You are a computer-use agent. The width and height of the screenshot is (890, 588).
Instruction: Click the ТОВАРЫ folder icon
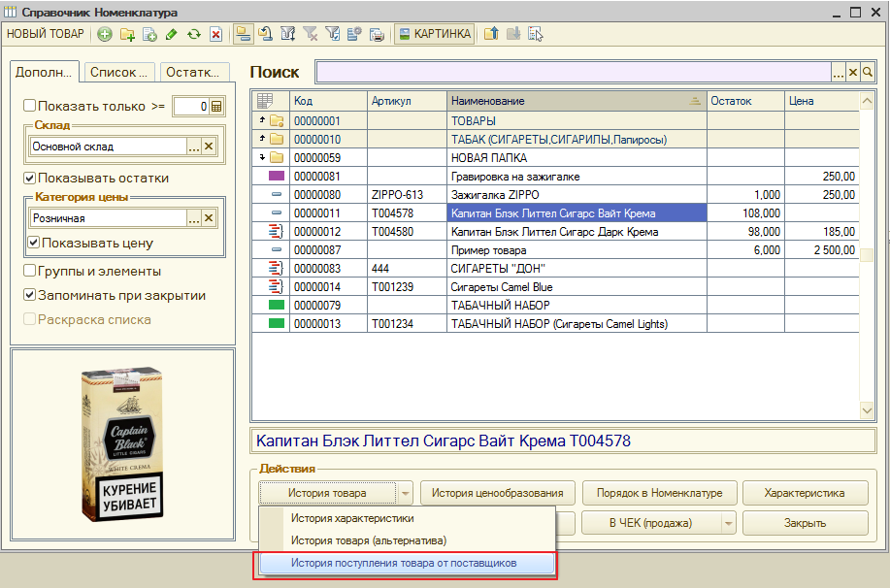point(277,120)
